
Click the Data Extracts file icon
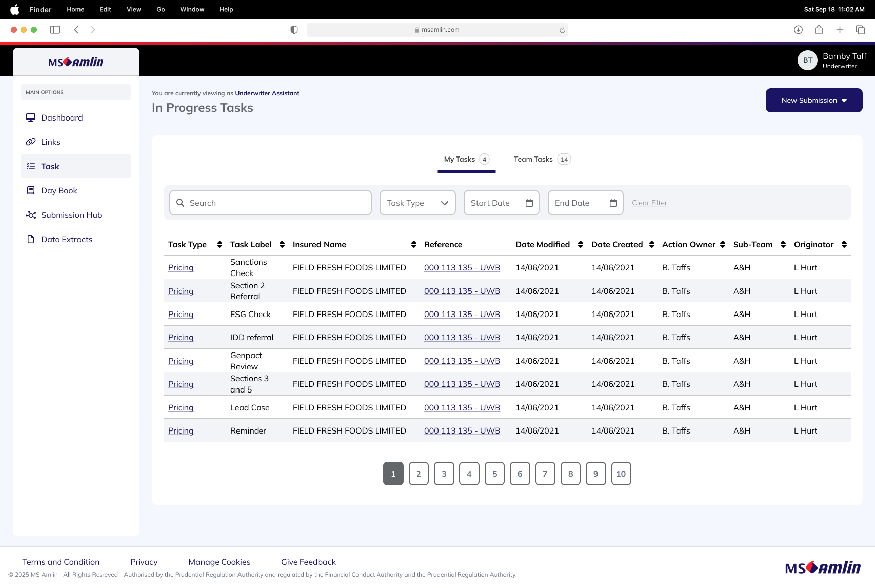pyautogui.click(x=31, y=239)
